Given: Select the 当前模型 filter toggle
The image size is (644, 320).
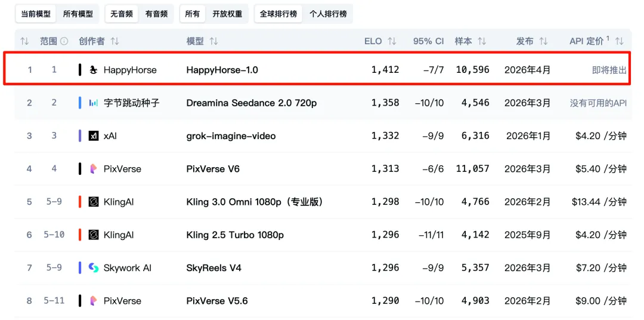Looking at the screenshot, I should coord(36,14).
